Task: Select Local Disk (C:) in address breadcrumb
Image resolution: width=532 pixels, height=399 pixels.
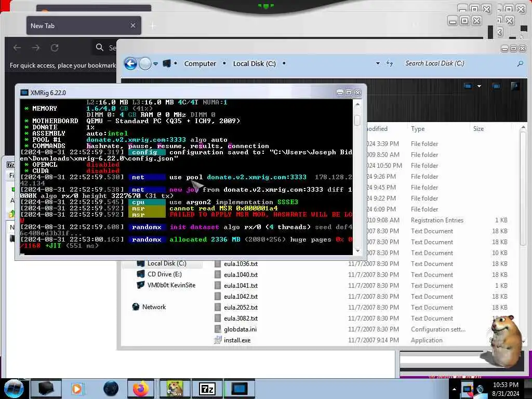Action: tap(254, 63)
